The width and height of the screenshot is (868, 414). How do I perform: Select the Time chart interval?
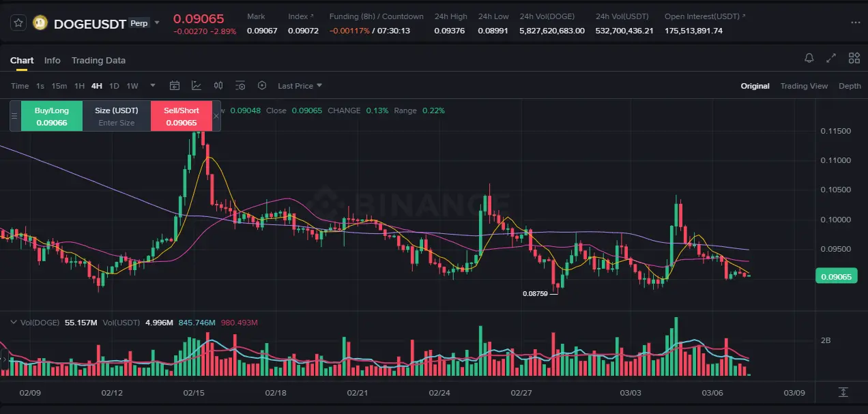point(20,86)
